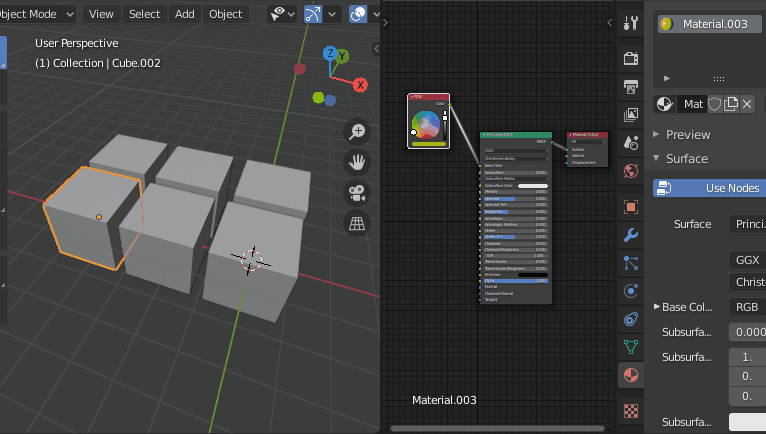Click the node editor horizontal scrollbar
Viewport: 766px width, 434px height.
[x=497, y=429]
